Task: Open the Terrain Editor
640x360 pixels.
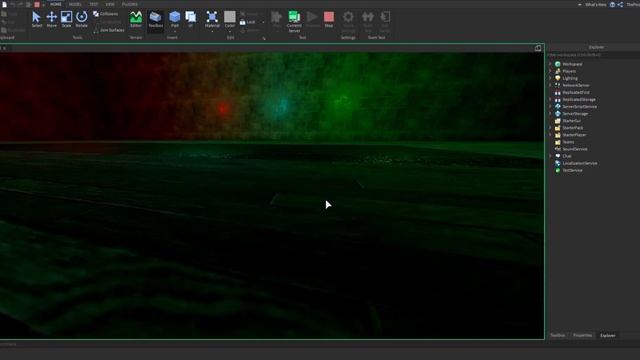Action: point(136,19)
